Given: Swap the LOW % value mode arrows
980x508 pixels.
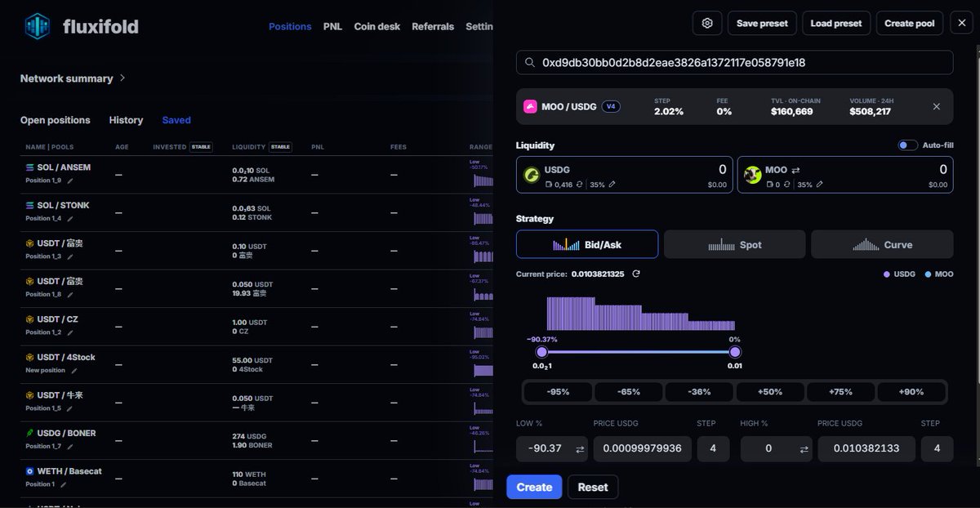Looking at the screenshot, I should (581, 449).
